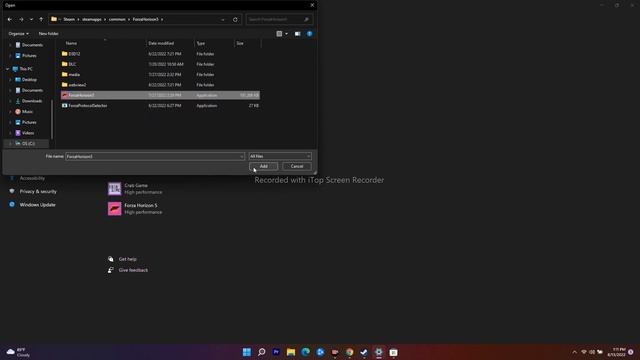
Task: Open the All files type dropdown
Action: pyautogui.click(x=280, y=156)
